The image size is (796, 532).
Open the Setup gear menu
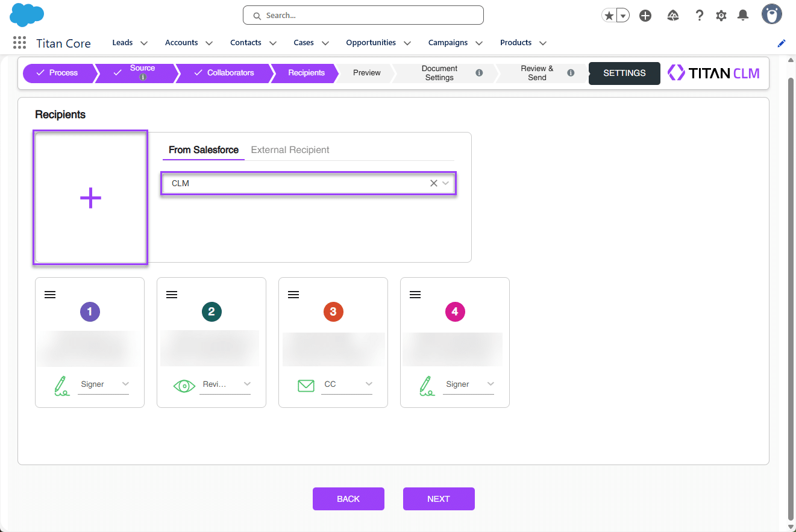pyautogui.click(x=721, y=15)
